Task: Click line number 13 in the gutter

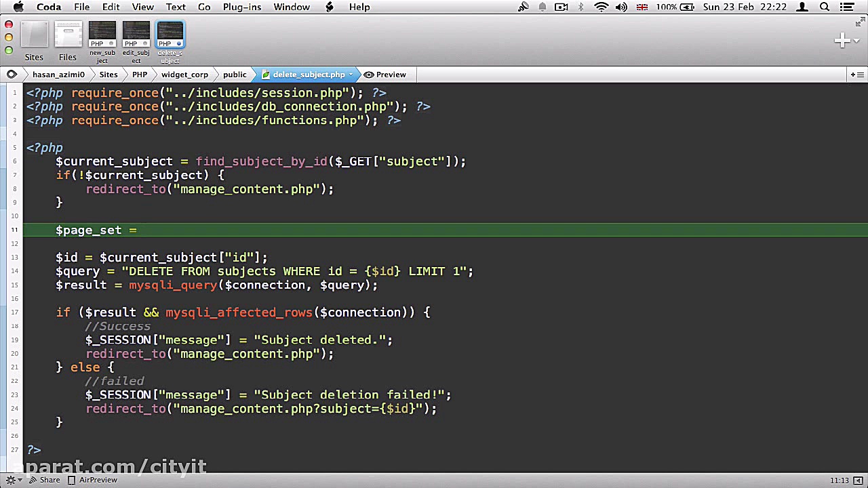Action: coord(14,258)
